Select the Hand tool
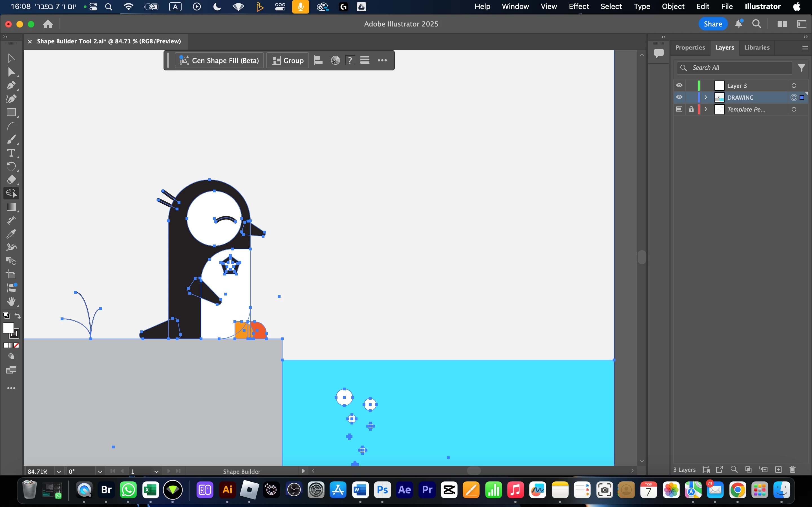Viewport: 812px width, 507px height. [11, 301]
